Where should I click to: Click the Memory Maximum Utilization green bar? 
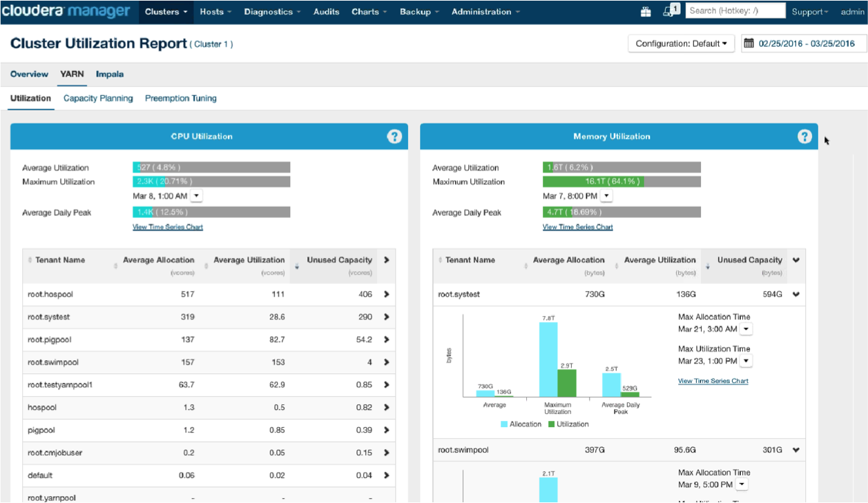[593, 182]
